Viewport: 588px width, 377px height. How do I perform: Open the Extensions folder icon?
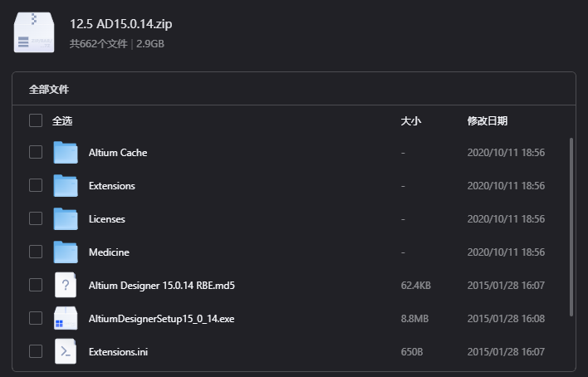click(66, 186)
